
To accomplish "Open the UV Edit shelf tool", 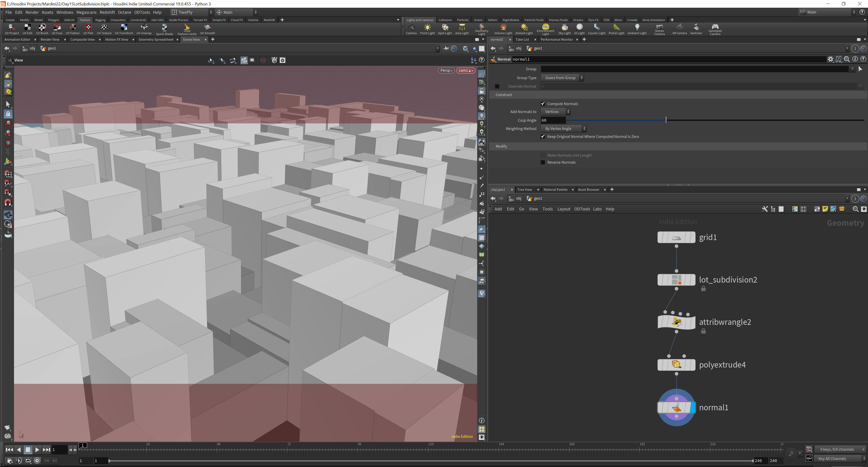I will [27, 29].
